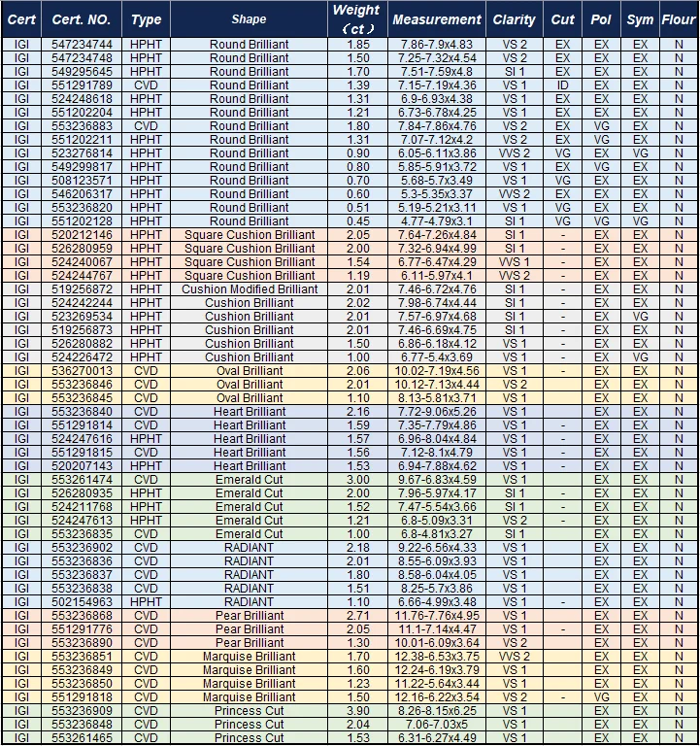
Task: Select cert number 523276814
Action: pos(82,153)
